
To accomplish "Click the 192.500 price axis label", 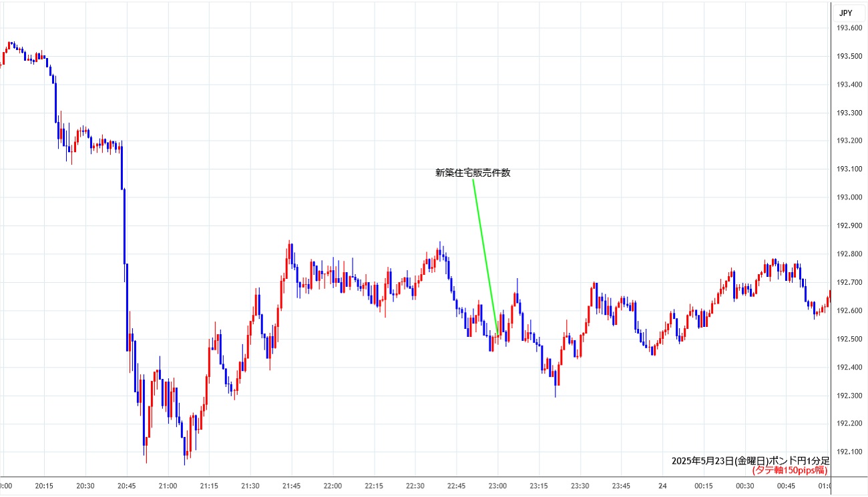I will click(x=849, y=339).
